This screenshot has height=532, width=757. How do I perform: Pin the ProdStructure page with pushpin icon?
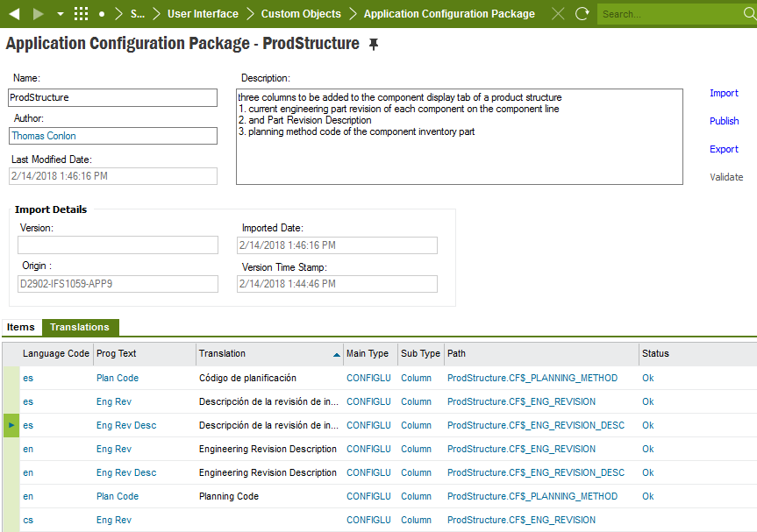[373, 45]
